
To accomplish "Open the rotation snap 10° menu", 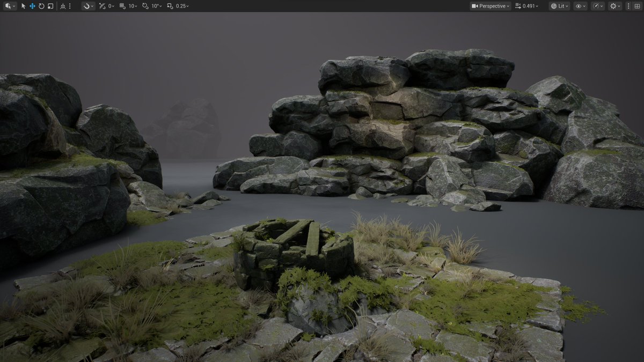I will click(152, 6).
